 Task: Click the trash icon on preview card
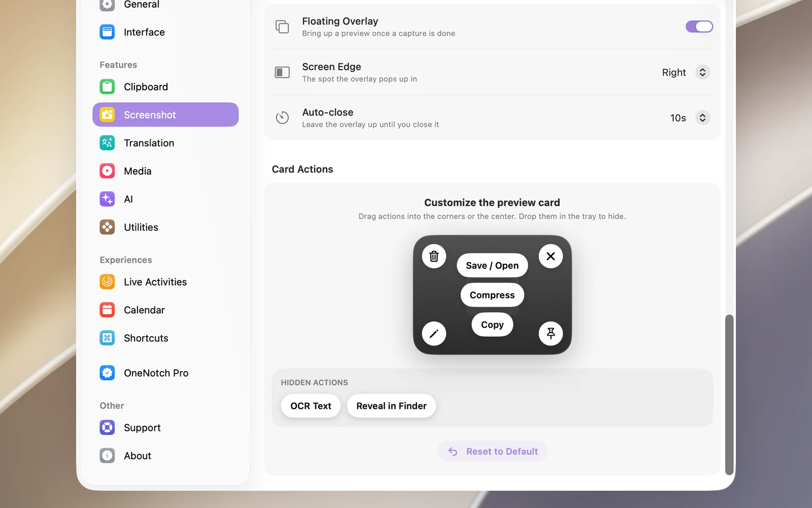click(434, 256)
